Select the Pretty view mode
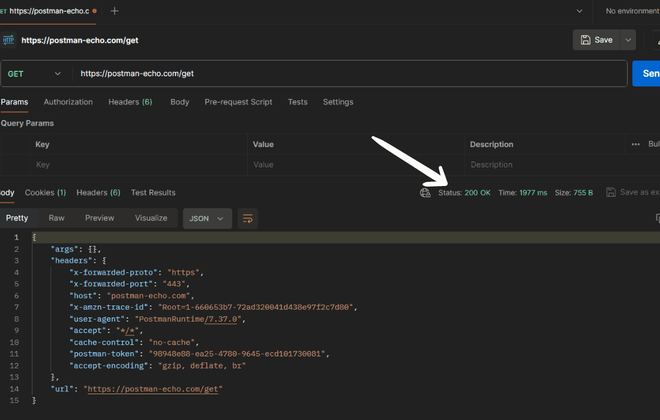 [x=17, y=218]
